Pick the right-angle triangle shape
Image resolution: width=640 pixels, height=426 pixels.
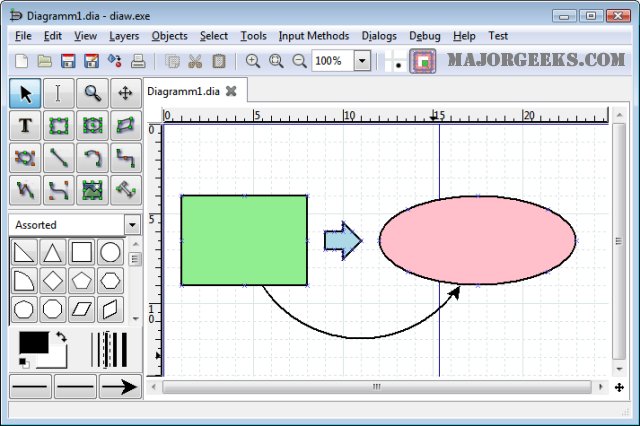coord(24,252)
